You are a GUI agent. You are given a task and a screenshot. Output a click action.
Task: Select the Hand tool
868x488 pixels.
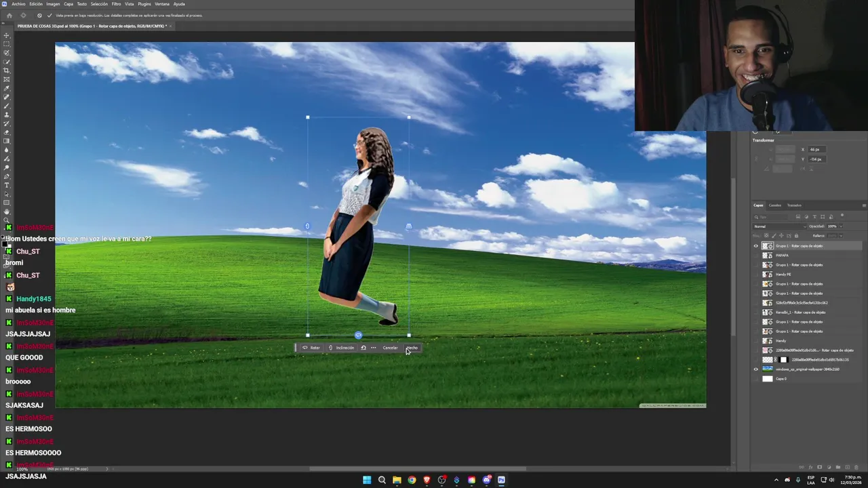[x=7, y=211]
